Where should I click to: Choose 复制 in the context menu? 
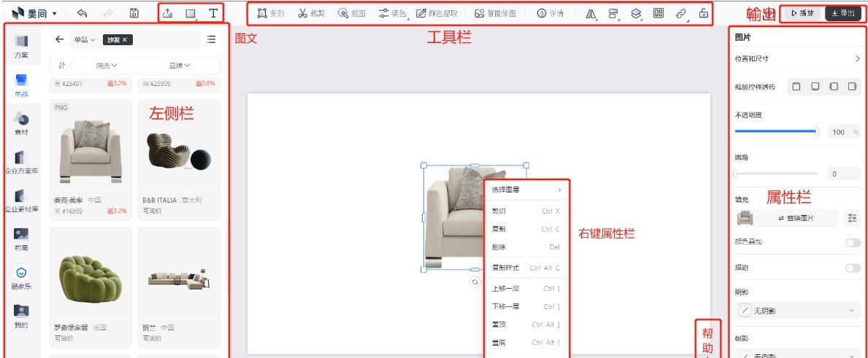(x=526, y=229)
